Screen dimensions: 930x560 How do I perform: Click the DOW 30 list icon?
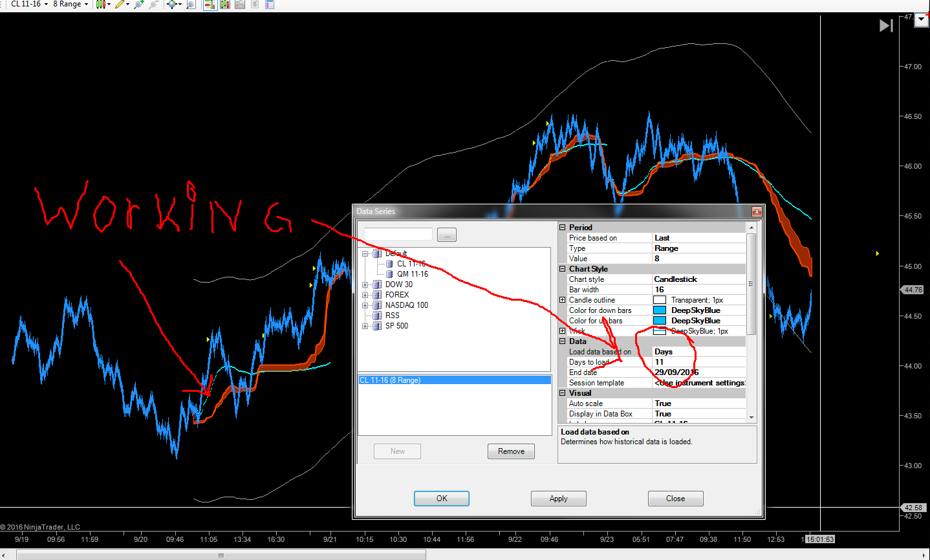pyautogui.click(x=377, y=285)
